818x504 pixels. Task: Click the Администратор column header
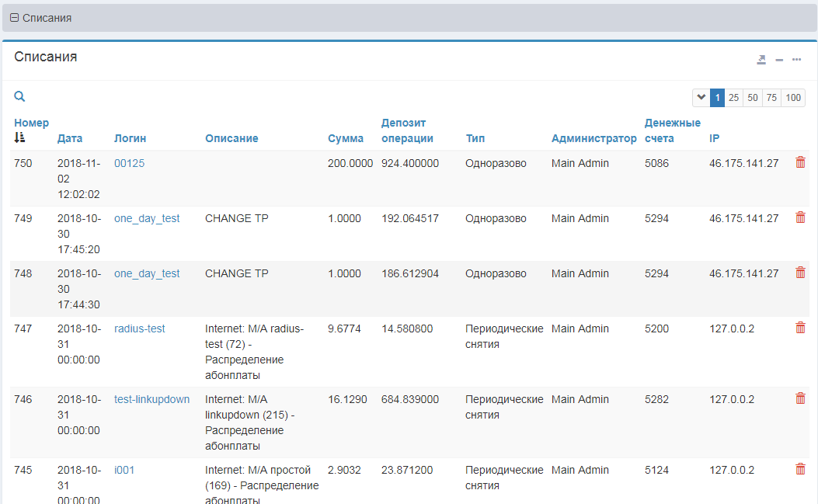tap(593, 138)
